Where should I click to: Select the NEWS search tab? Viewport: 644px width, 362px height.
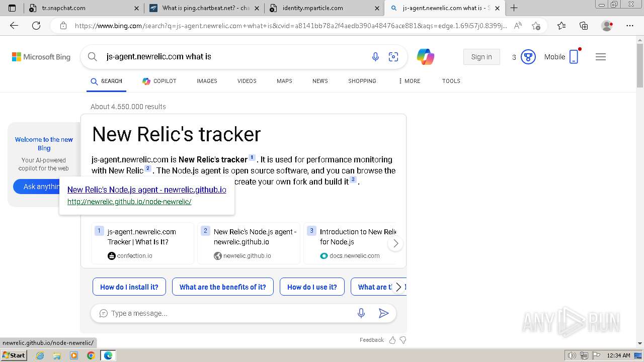pyautogui.click(x=320, y=81)
